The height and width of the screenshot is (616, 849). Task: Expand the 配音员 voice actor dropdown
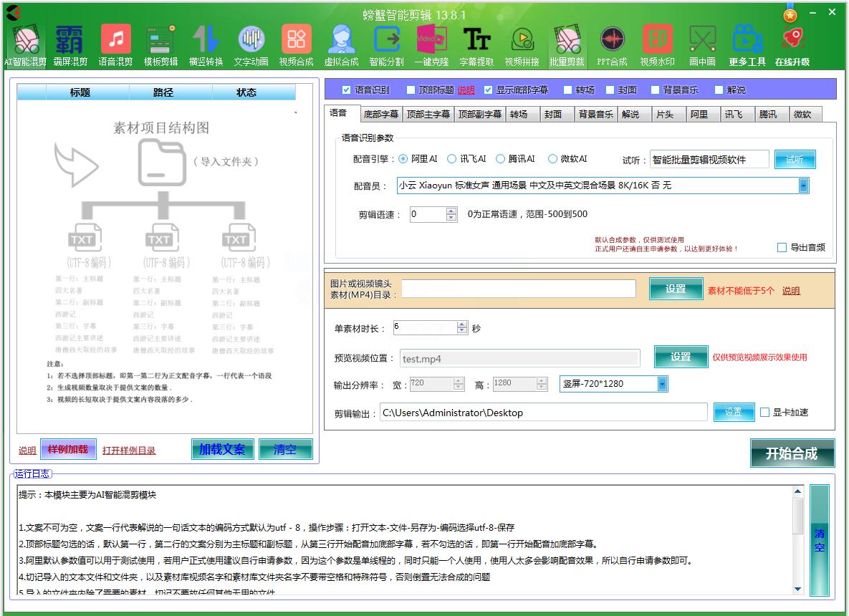pos(803,186)
